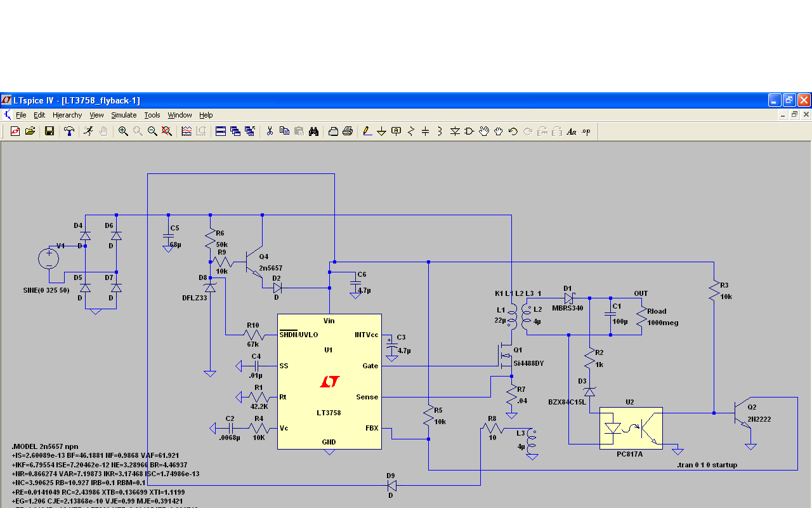812x508 pixels.
Task: Click the OUT net label
Action: 641,293
